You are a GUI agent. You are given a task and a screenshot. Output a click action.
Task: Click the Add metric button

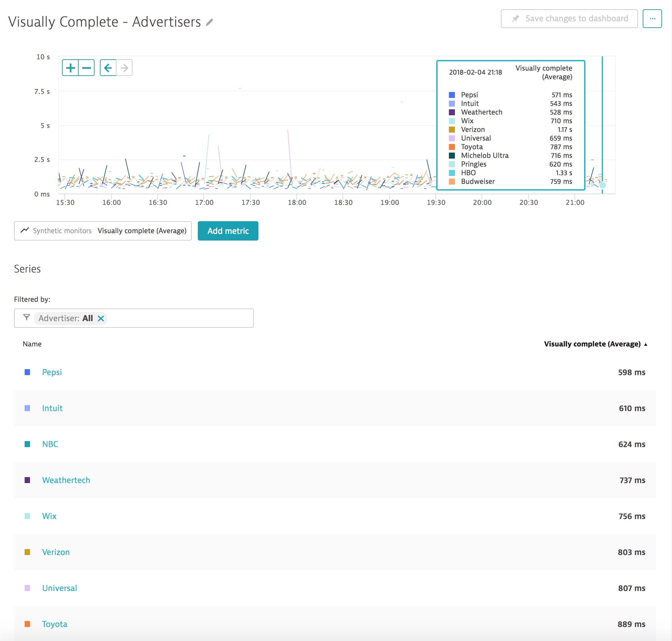tap(228, 231)
